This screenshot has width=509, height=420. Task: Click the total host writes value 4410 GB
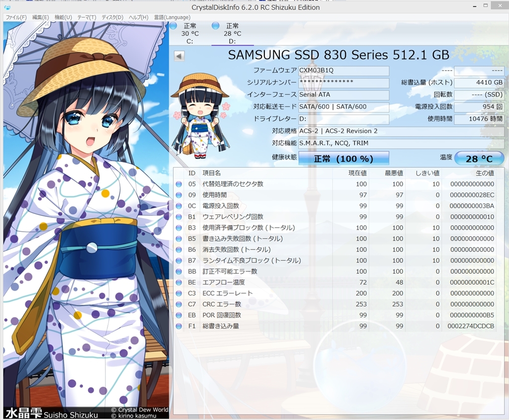click(479, 83)
